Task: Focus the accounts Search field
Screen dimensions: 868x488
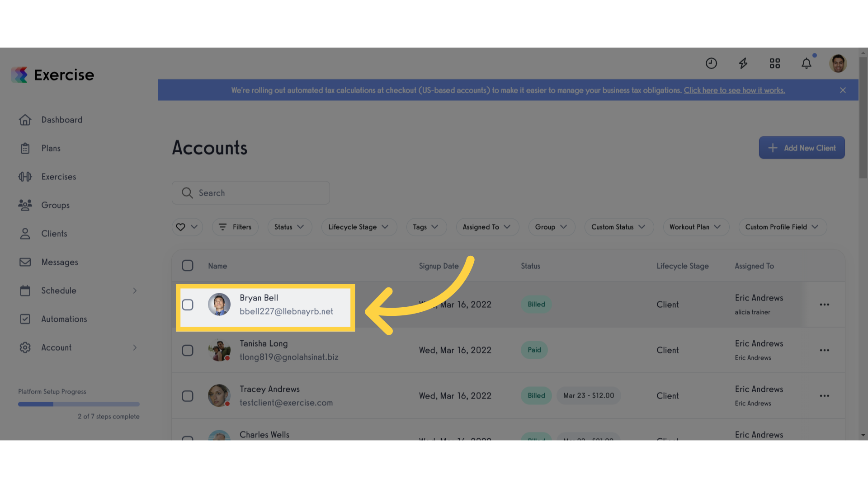Action: (x=251, y=193)
